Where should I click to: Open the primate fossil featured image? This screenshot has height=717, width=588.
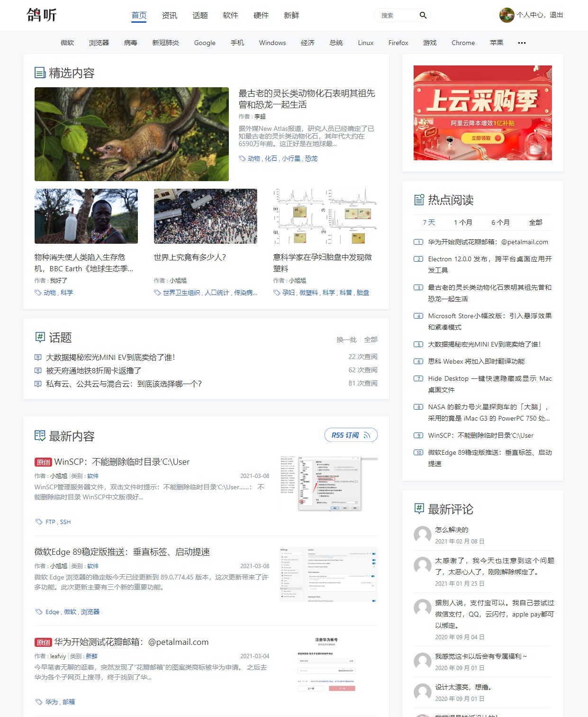[132, 134]
